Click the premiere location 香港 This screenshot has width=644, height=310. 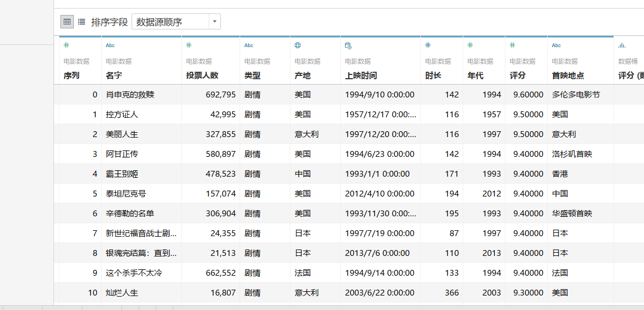[x=559, y=173]
